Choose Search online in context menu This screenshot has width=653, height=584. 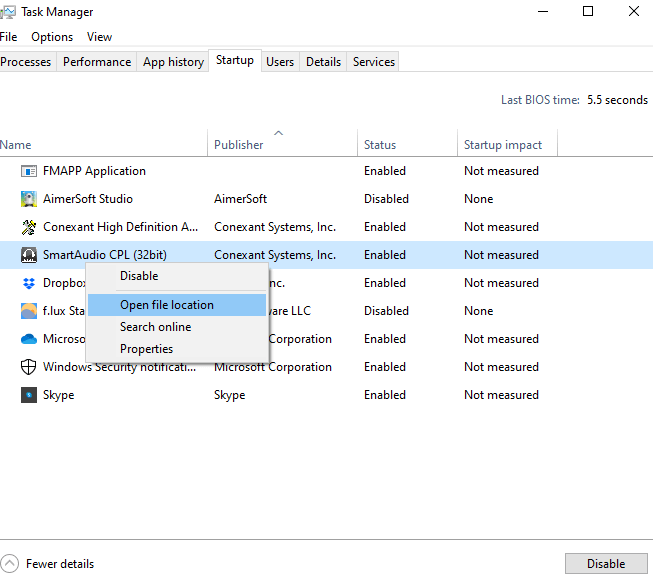click(x=177, y=327)
